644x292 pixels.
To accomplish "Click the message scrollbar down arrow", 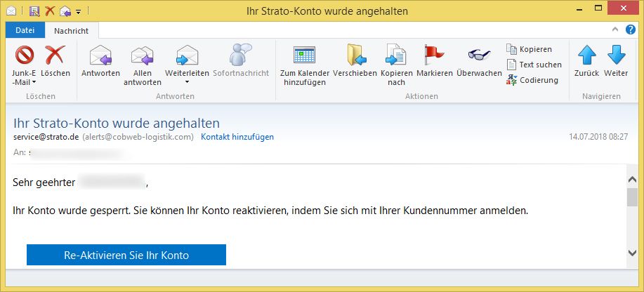I will tap(633, 253).
